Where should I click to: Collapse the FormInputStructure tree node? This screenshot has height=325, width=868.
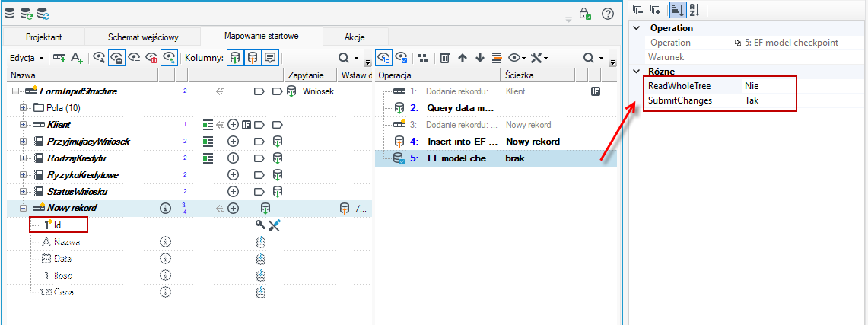[14, 91]
